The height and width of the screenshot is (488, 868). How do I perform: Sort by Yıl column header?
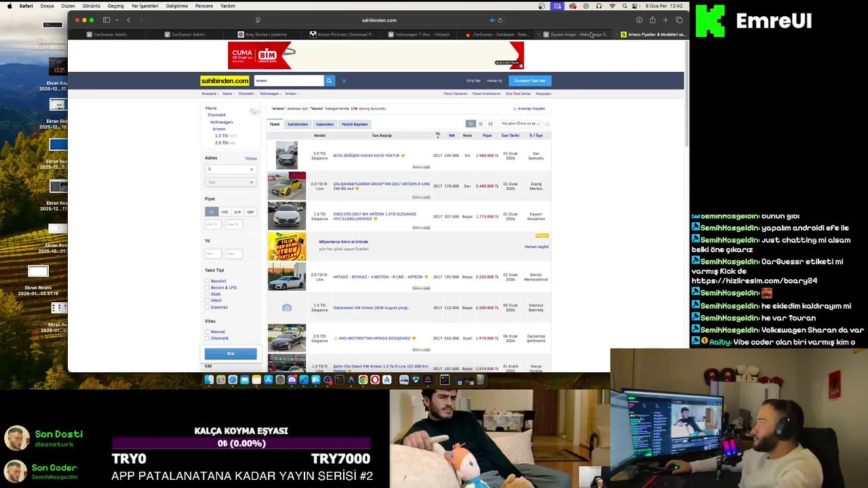tap(437, 135)
